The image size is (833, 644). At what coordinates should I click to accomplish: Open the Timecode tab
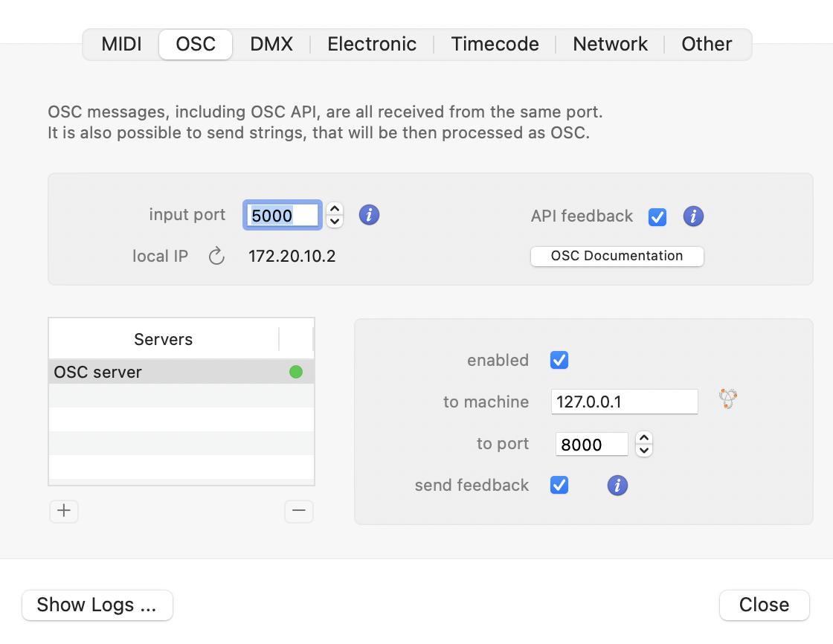click(x=495, y=44)
